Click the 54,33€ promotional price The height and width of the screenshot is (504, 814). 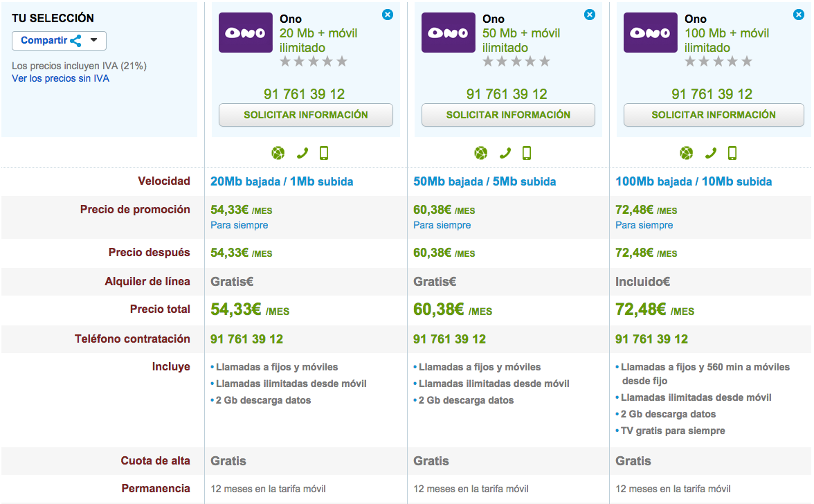(x=242, y=210)
